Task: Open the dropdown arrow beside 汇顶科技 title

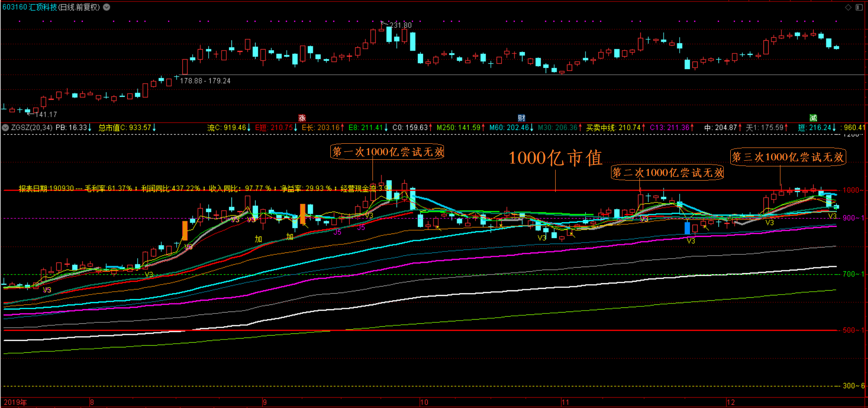Action: pyautogui.click(x=107, y=7)
